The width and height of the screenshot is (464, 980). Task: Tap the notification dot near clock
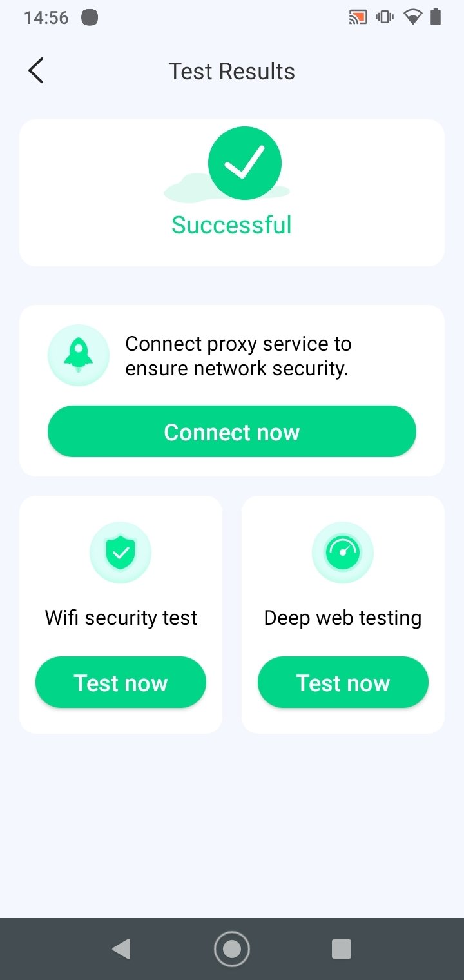tap(90, 17)
